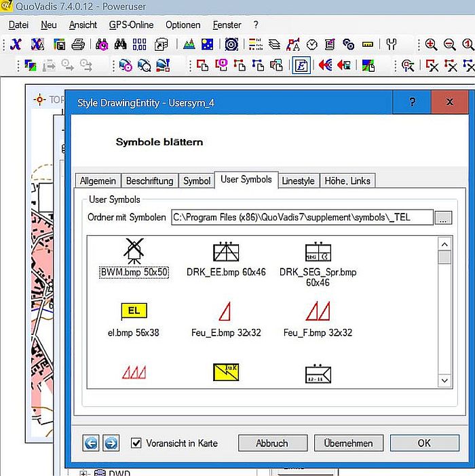Image resolution: width=475 pixels, height=476 pixels.
Task: Open the Neu menu
Action: pos(49,25)
